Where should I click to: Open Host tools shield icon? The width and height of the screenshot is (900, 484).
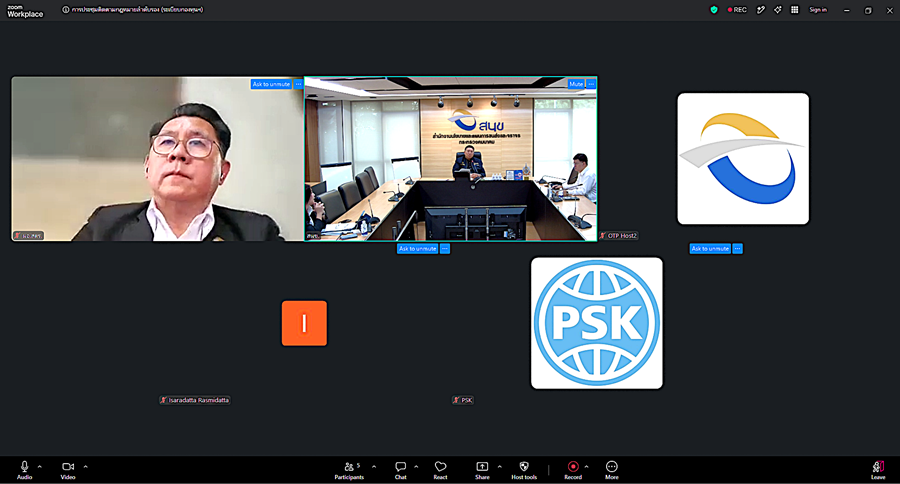click(524, 470)
